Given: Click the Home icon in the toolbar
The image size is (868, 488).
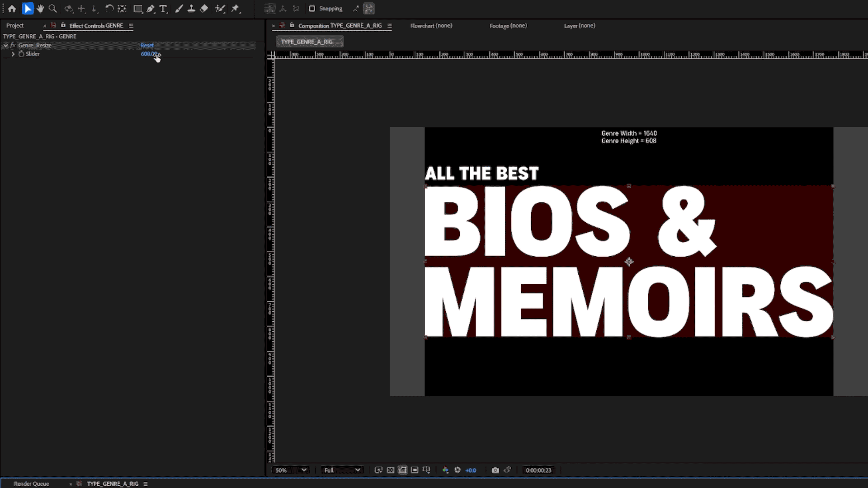Looking at the screenshot, I should click(12, 9).
